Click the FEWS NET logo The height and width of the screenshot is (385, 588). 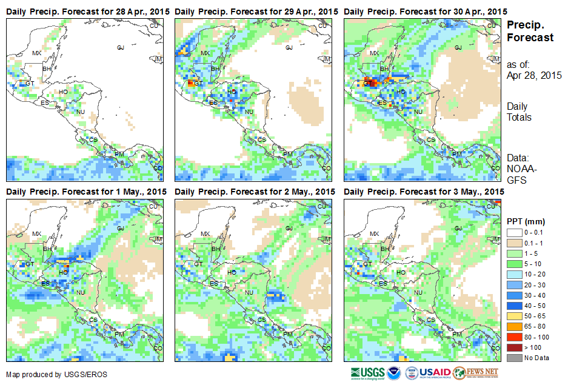coord(475,373)
